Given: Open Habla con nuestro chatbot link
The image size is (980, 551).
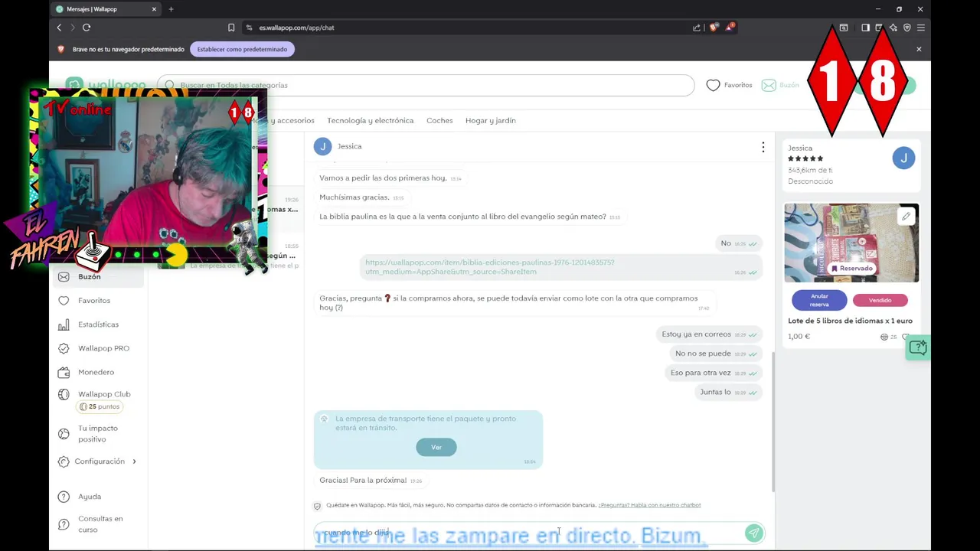Looking at the screenshot, I should [649, 505].
